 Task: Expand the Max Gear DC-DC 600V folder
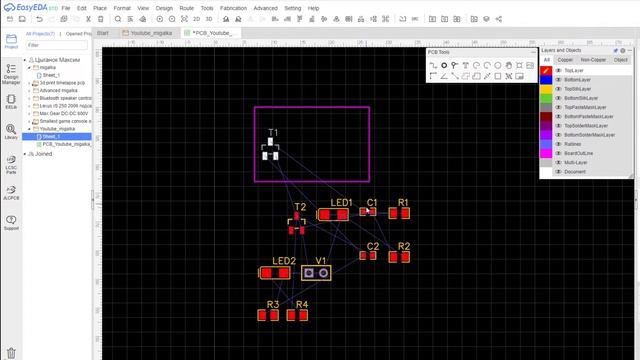29,113
